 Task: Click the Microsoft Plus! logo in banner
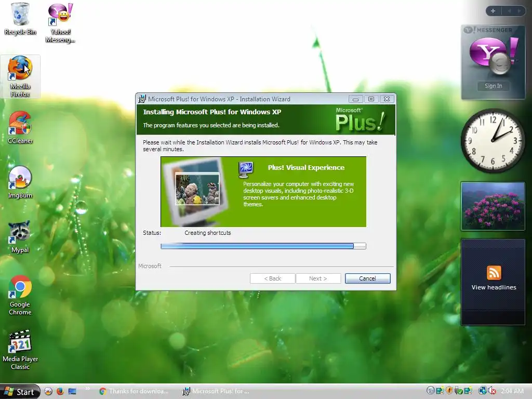click(360, 119)
